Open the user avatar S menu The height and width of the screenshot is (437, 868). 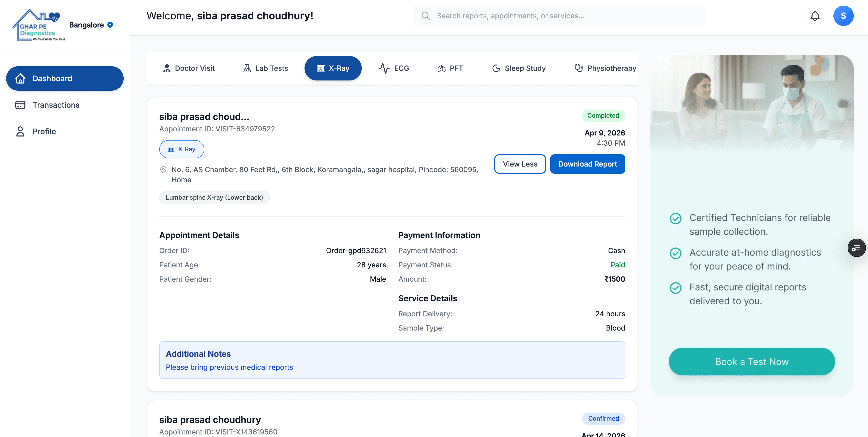point(843,16)
